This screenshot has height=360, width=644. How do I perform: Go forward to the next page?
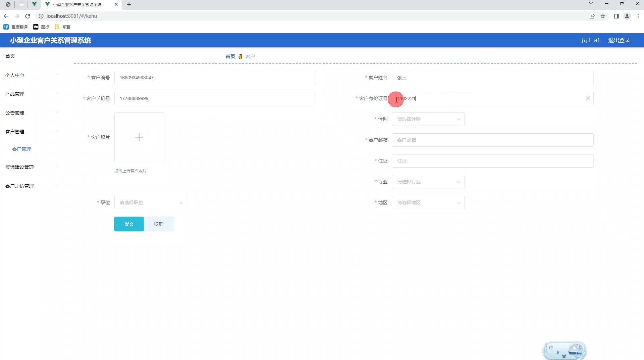pos(17,16)
